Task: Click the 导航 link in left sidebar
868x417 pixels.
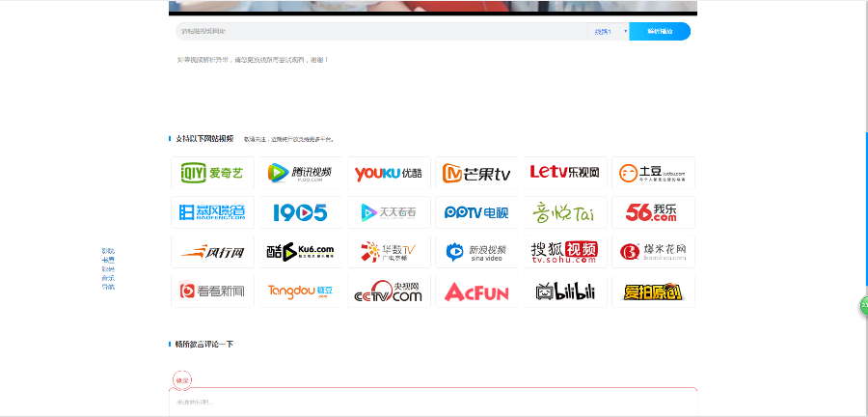Action: click(108, 287)
